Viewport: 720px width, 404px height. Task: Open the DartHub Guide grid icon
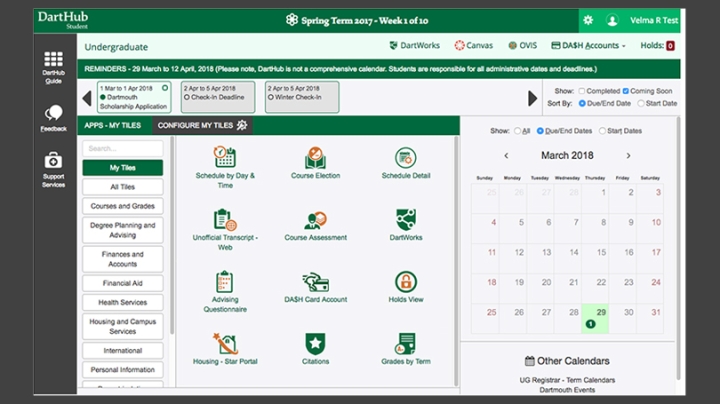click(x=53, y=60)
